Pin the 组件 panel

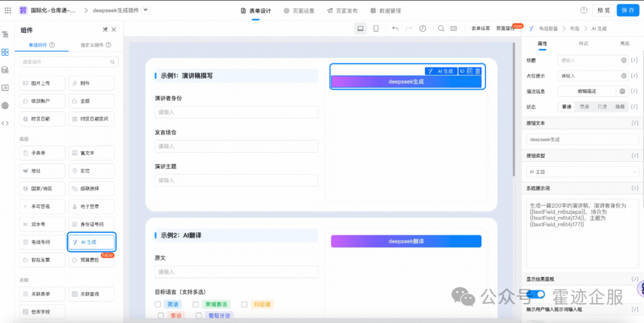[105, 30]
